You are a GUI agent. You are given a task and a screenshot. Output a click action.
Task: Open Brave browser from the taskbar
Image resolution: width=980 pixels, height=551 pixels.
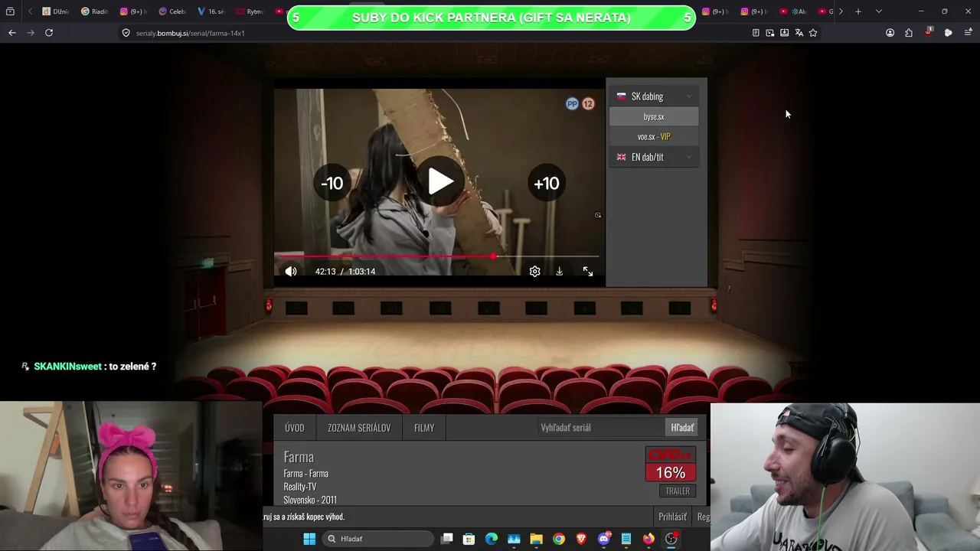pyautogui.click(x=581, y=539)
